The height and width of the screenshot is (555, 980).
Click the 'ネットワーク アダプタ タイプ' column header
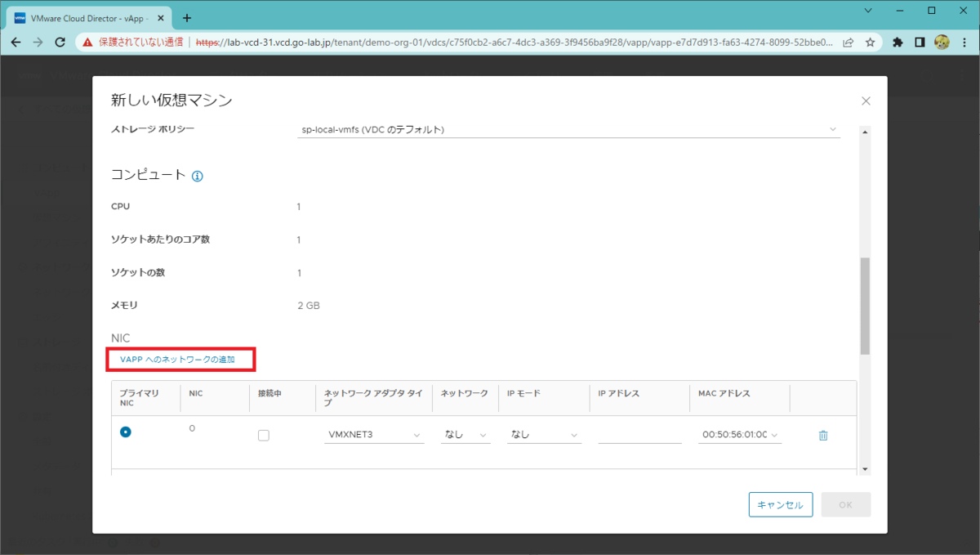pyautogui.click(x=373, y=398)
